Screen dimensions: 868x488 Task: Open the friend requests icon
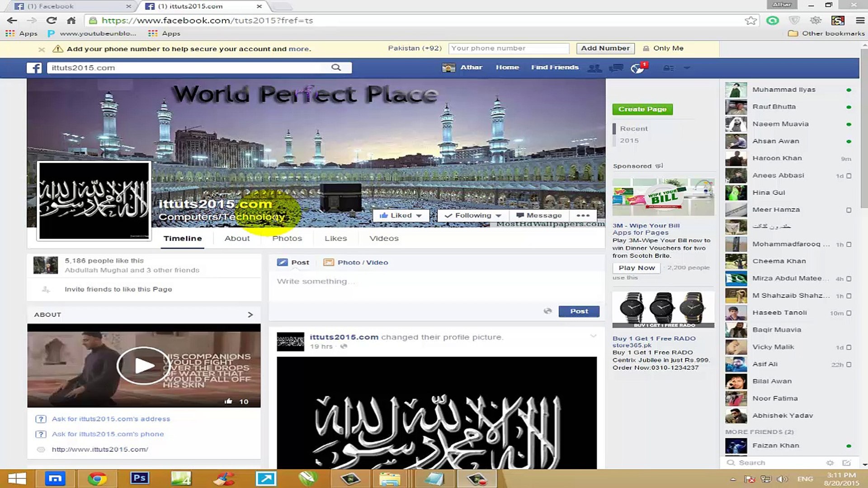coord(594,67)
